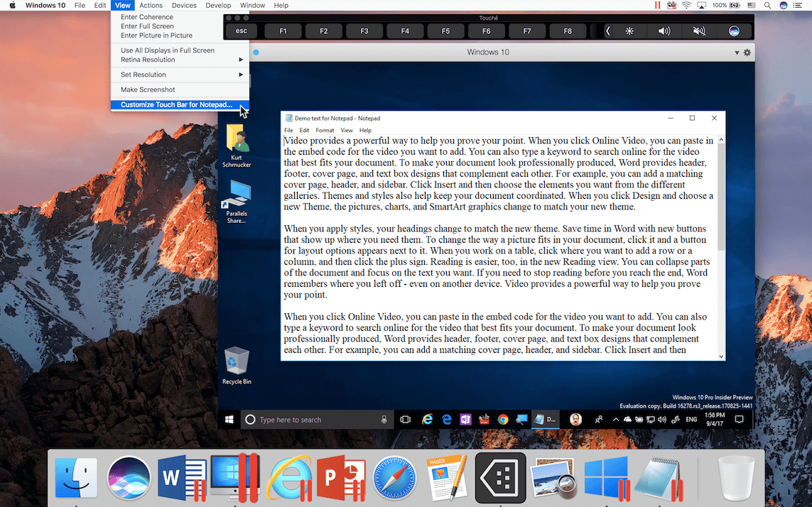Open the Kurt Schmucker desktop folder
The image size is (812, 507).
(x=237, y=146)
